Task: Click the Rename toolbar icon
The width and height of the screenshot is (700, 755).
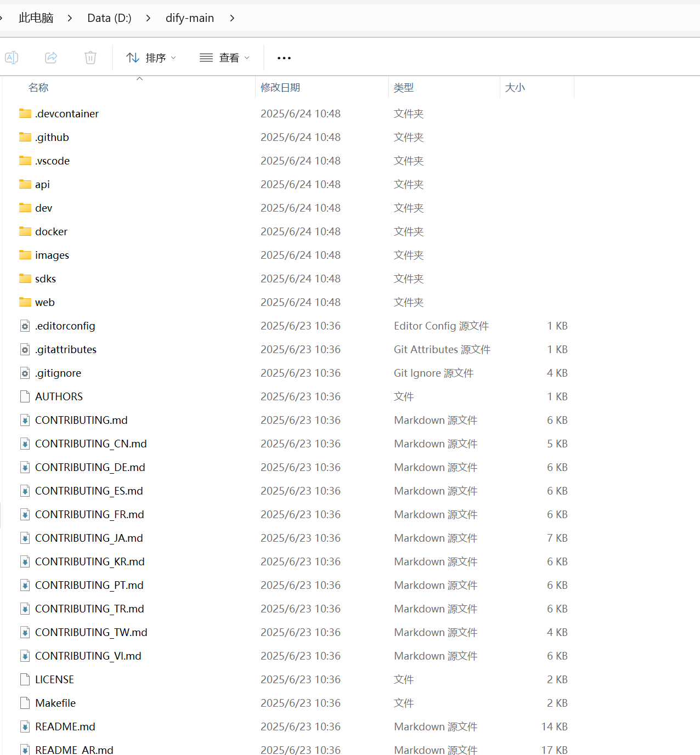Action: 12,58
